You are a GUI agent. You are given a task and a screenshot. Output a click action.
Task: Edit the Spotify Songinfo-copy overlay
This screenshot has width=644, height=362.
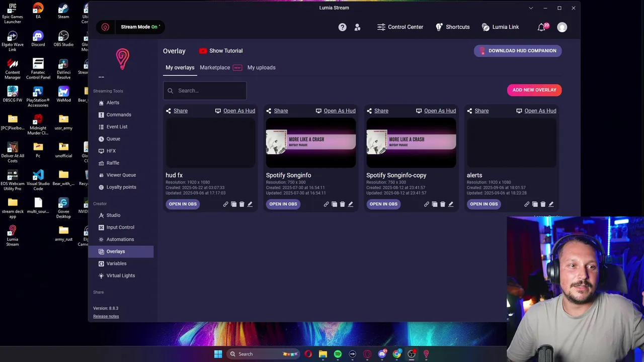[451, 204]
